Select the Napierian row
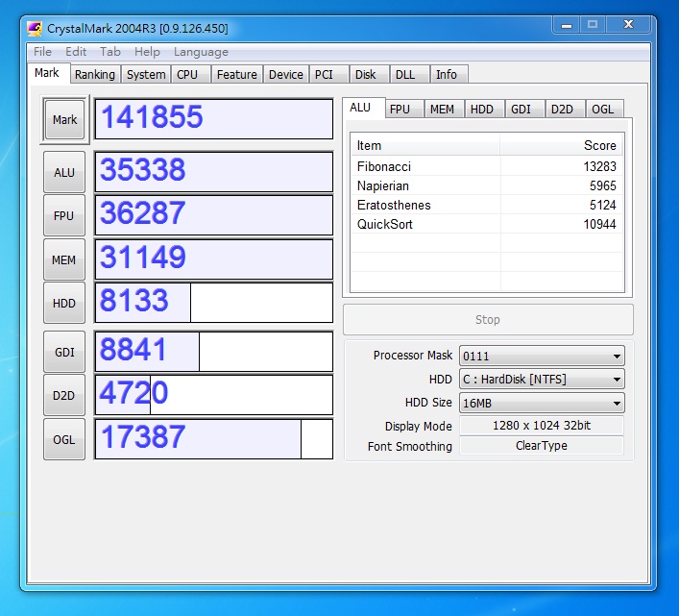Image resolution: width=679 pixels, height=616 pixels. pos(487,185)
